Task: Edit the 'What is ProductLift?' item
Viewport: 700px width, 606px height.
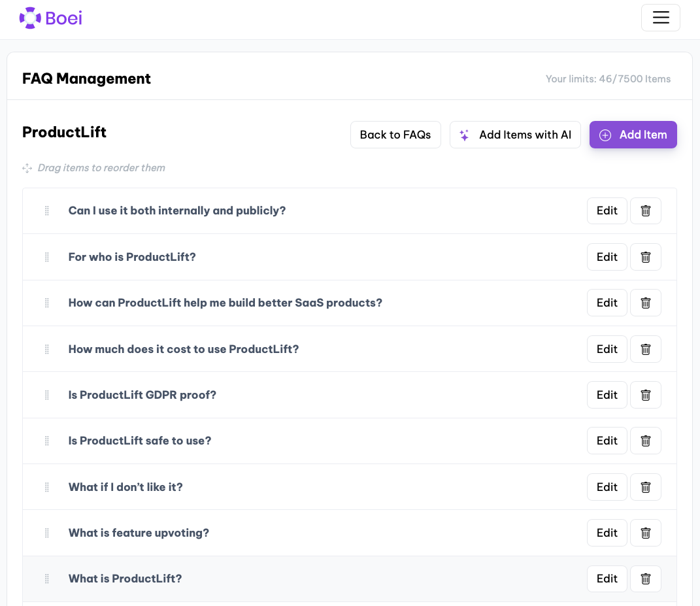Action: [607, 579]
